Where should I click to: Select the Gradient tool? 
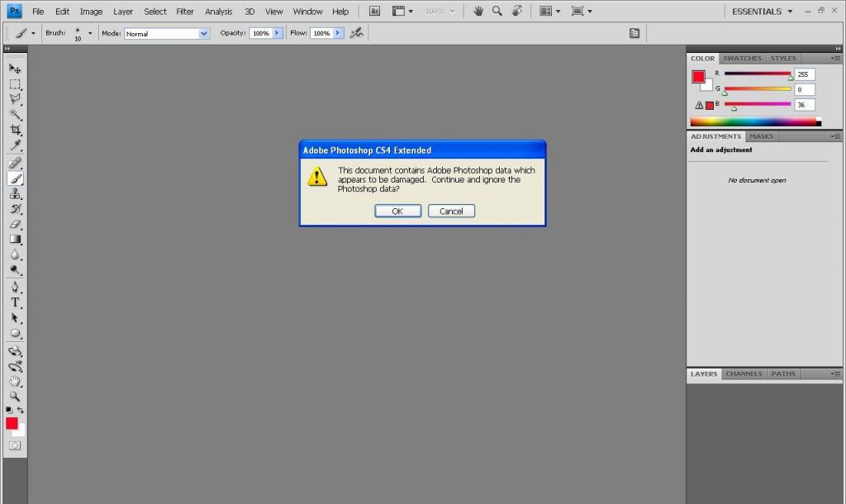click(15, 239)
